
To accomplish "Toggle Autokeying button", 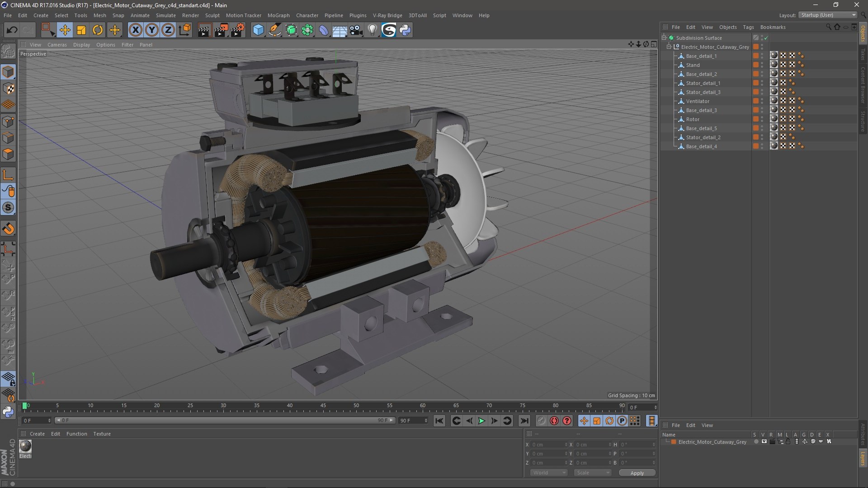I will click(x=554, y=421).
